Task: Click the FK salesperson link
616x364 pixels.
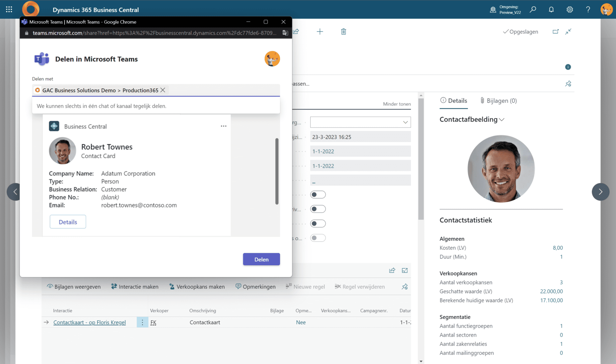Action: pyautogui.click(x=153, y=322)
